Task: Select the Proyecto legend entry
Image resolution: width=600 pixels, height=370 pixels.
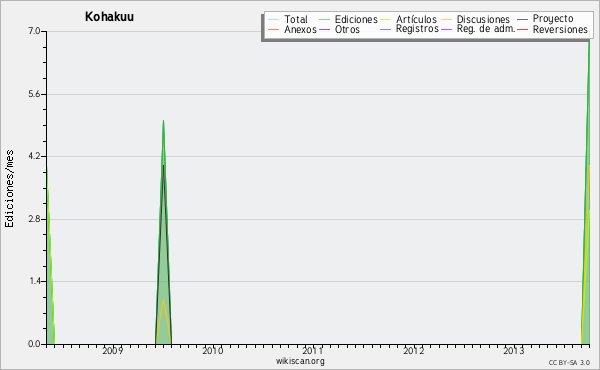Action: 553,19
